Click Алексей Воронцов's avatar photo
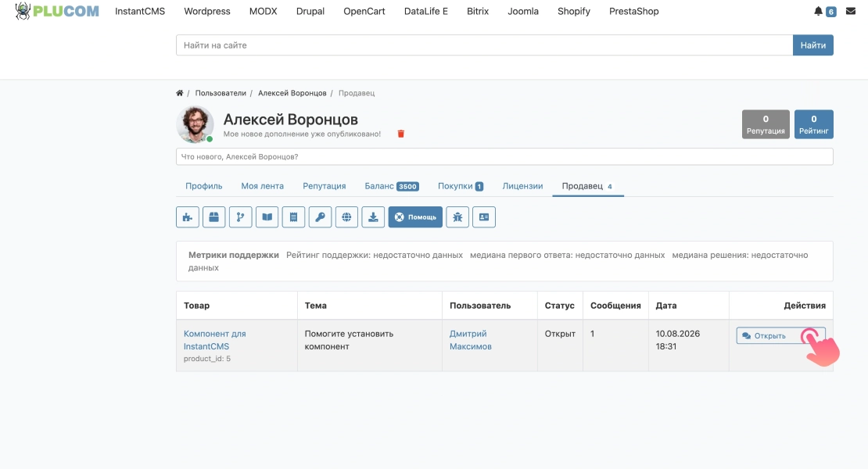Screen dimensions: 868x469 point(195,124)
